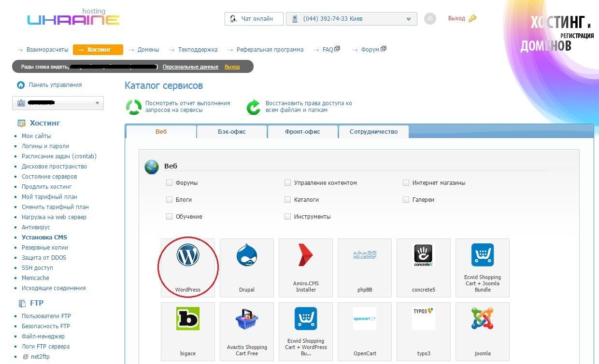599x364 pixels.
Task: Enable the Инструменты checkbox
Action: [x=287, y=216]
